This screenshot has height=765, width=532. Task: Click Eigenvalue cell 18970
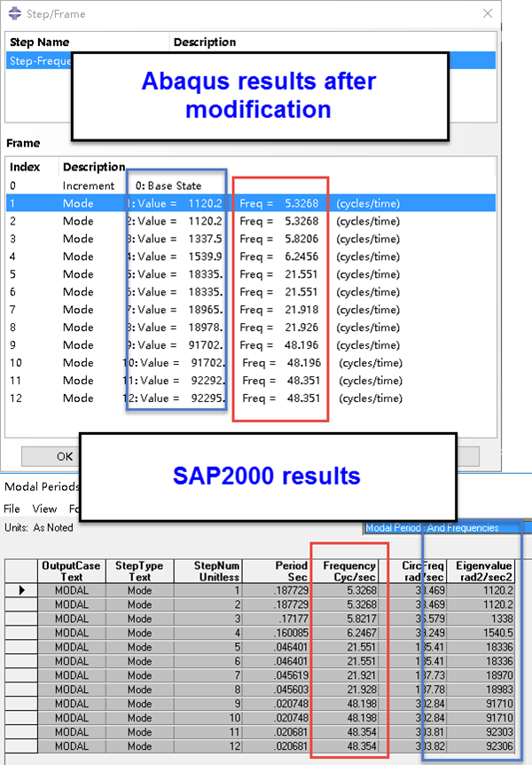481,675
